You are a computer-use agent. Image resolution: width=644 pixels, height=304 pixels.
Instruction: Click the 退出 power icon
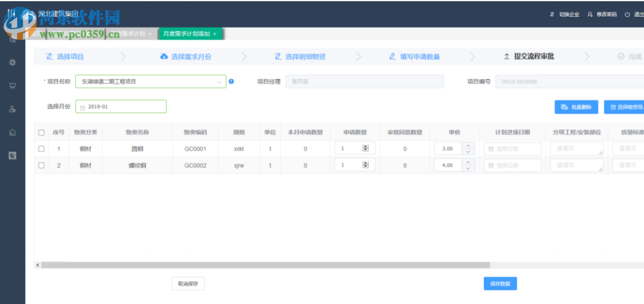pyautogui.click(x=627, y=14)
